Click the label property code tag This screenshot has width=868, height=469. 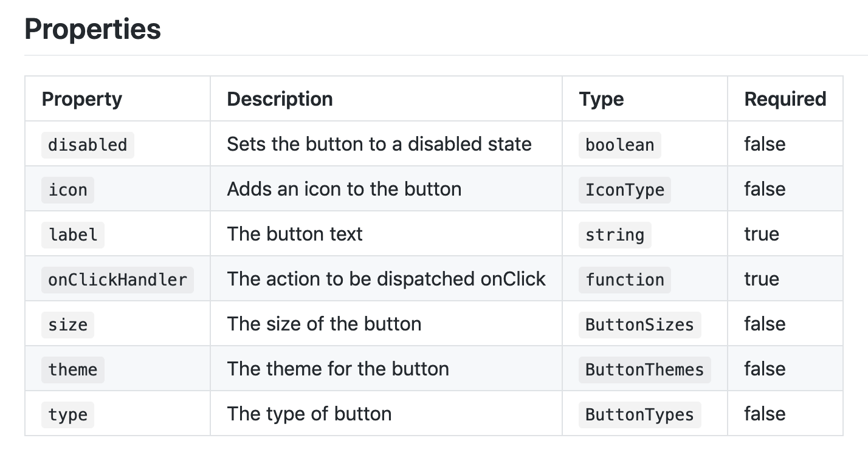coord(73,235)
